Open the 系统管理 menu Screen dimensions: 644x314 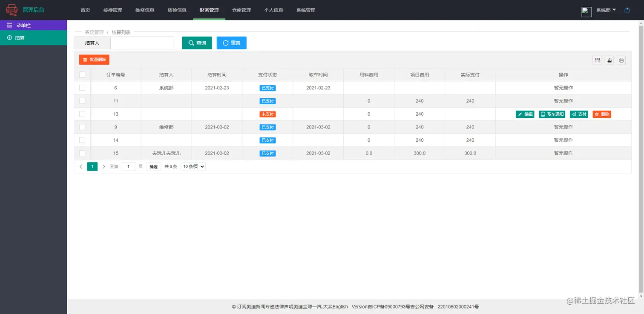coord(306,10)
